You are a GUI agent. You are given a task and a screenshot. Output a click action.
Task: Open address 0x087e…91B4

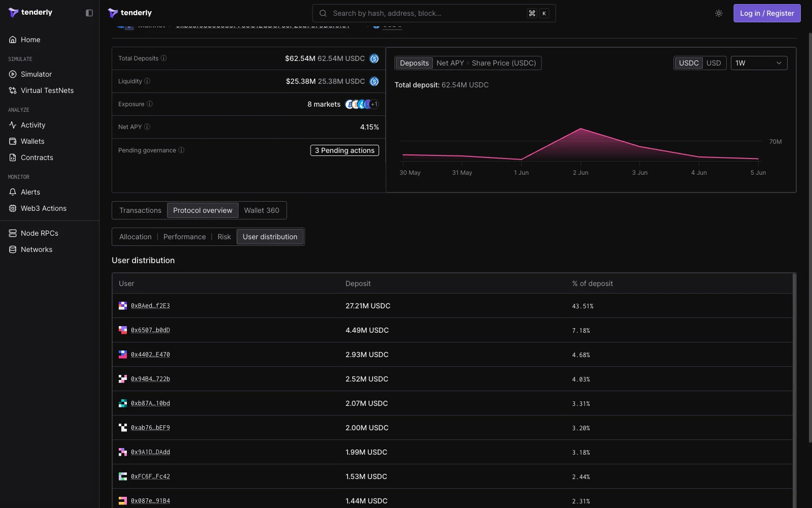[150, 501]
